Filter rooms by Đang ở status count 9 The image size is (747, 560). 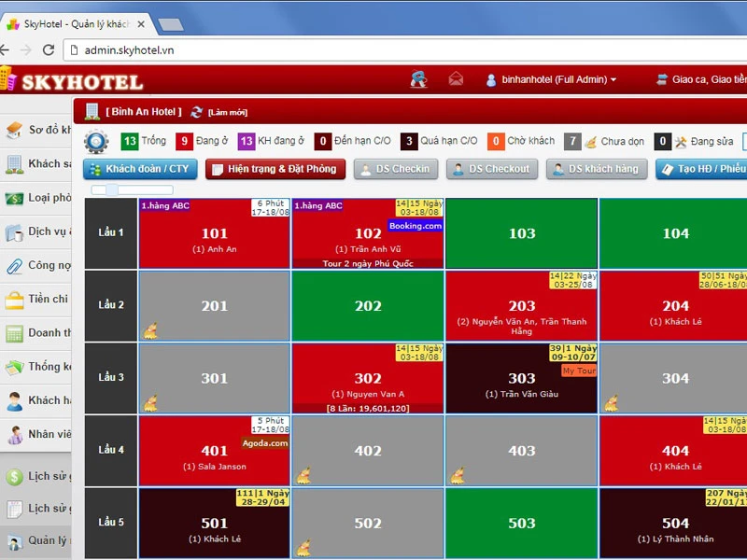click(184, 142)
